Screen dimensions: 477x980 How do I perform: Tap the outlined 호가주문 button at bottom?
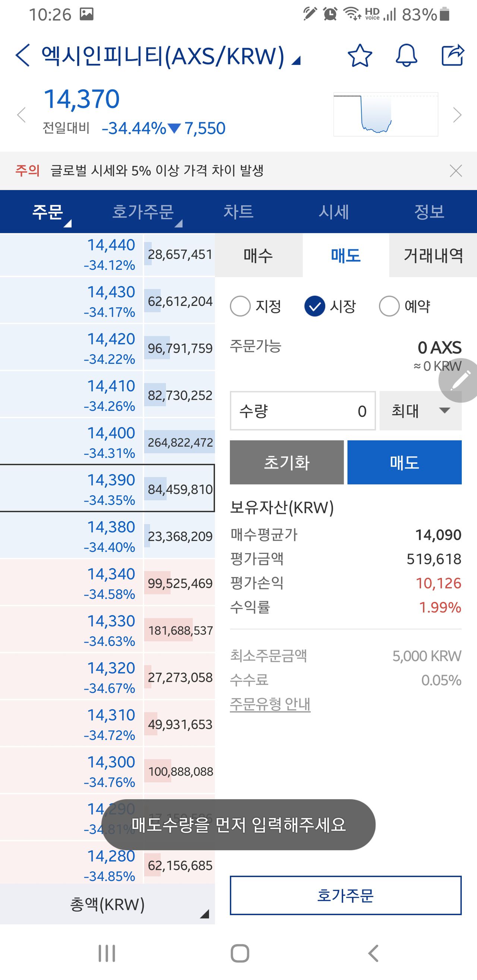coord(346,895)
